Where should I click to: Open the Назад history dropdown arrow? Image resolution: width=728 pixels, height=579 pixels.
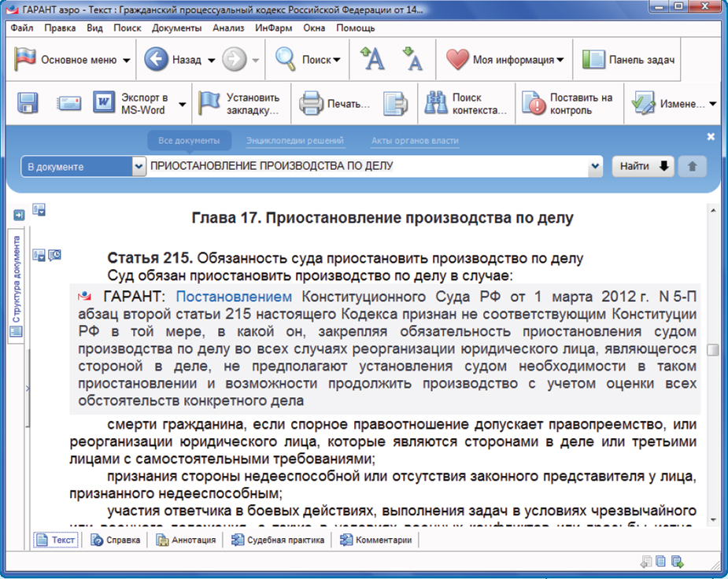(x=212, y=60)
